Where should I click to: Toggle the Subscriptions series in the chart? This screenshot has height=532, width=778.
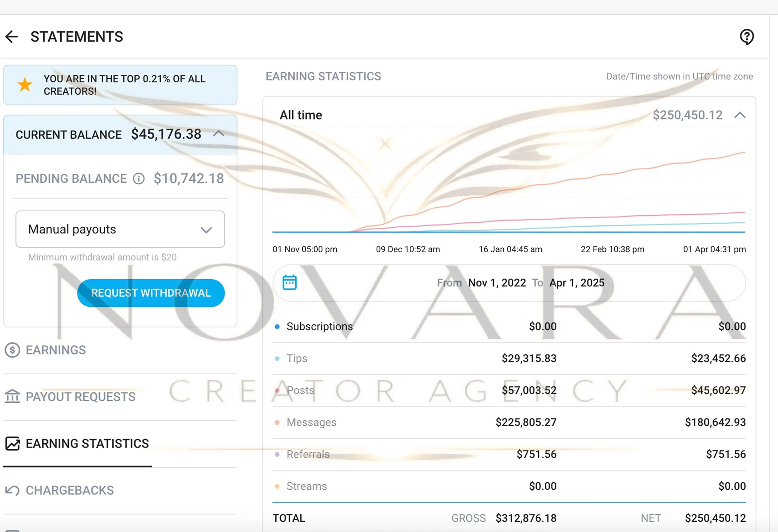point(319,327)
